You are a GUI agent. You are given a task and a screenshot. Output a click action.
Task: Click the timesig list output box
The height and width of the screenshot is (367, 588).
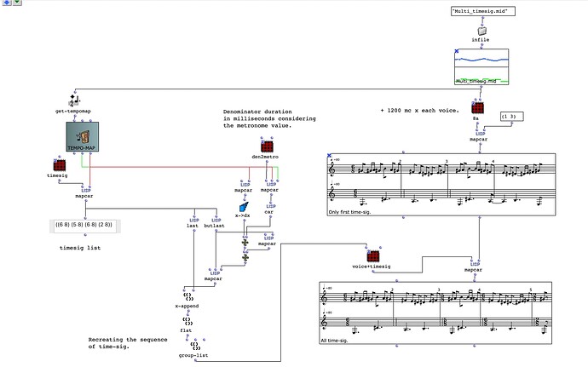[x=83, y=226]
